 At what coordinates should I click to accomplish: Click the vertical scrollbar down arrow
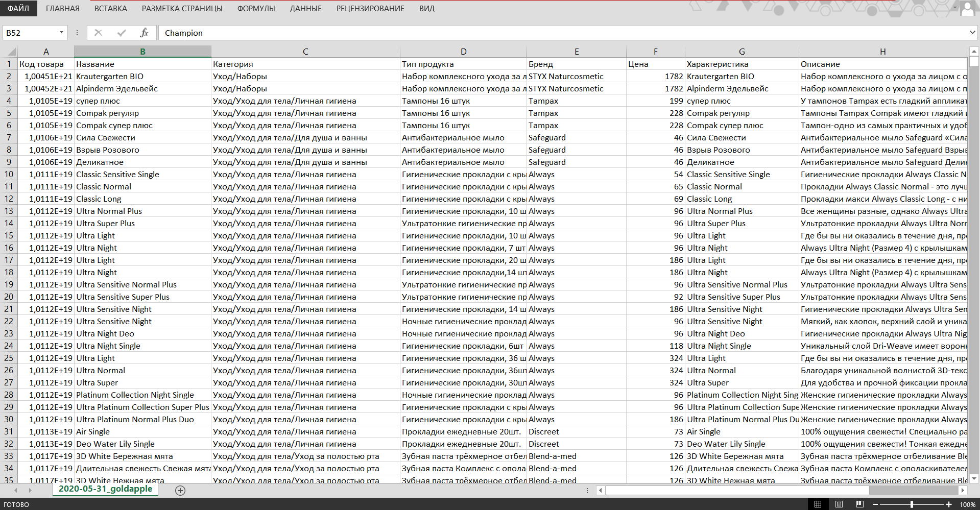tap(974, 479)
